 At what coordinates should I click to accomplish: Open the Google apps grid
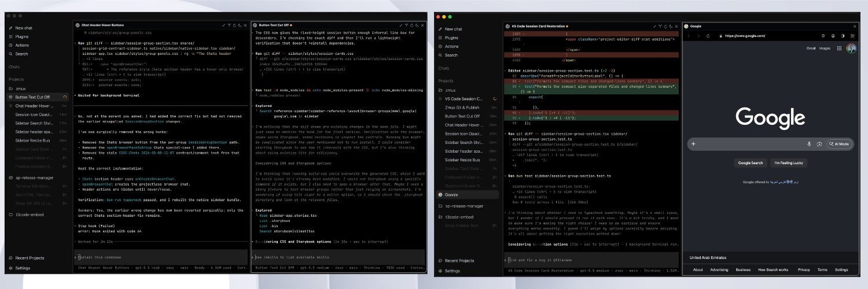[839, 49]
